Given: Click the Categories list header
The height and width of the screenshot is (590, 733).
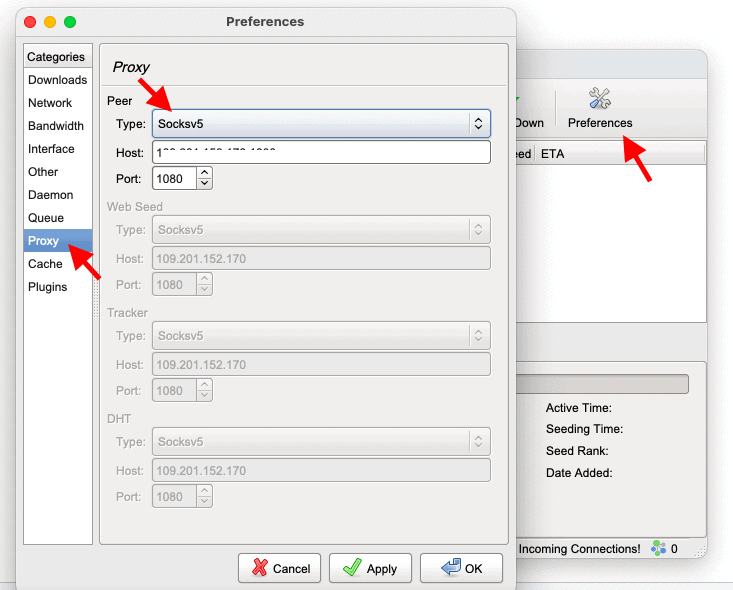Looking at the screenshot, I should click(x=57, y=57).
